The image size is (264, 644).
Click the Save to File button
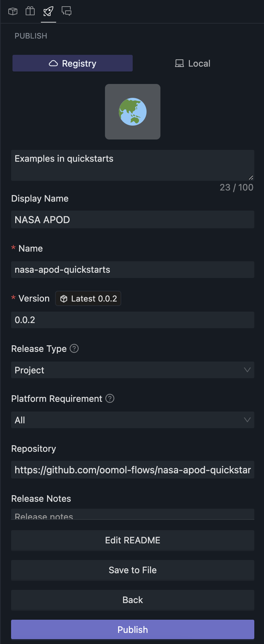pos(132,570)
